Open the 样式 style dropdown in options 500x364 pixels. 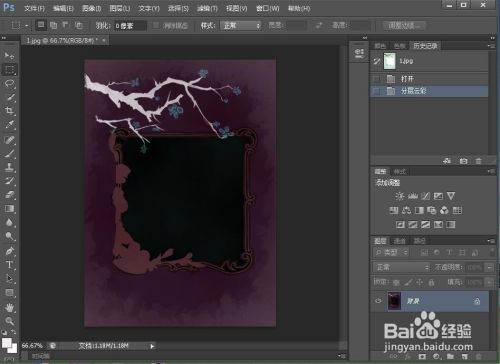click(240, 25)
